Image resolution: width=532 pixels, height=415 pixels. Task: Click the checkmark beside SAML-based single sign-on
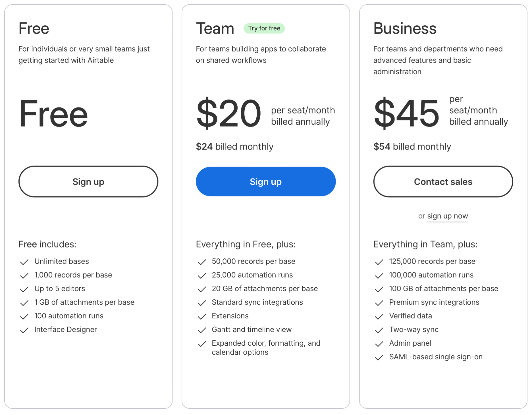(379, 357)
